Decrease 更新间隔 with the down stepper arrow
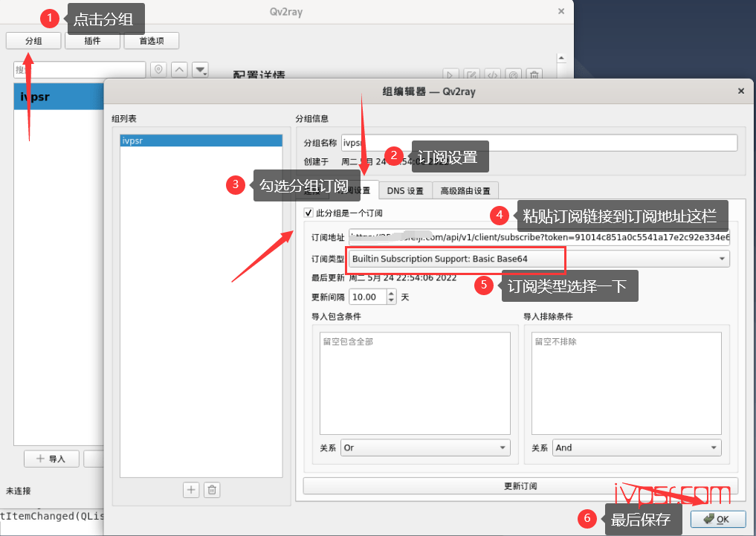Image resolution: width=756 pixels, height=536 pixels. coord(392,301)
